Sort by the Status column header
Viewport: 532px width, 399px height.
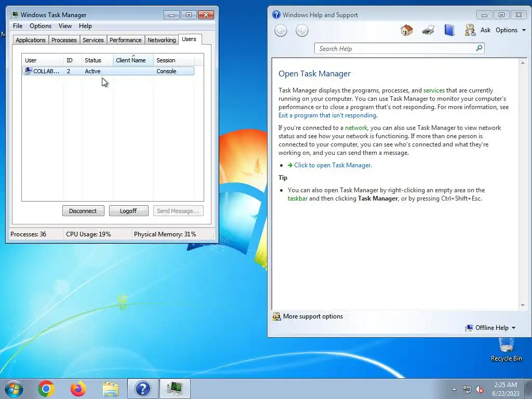click(97, 60)
